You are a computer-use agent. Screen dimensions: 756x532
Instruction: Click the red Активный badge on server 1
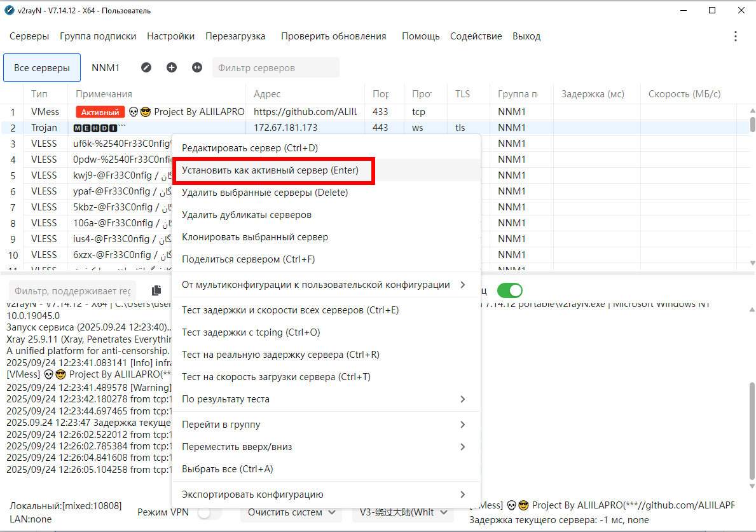click(x=100, y=112)
